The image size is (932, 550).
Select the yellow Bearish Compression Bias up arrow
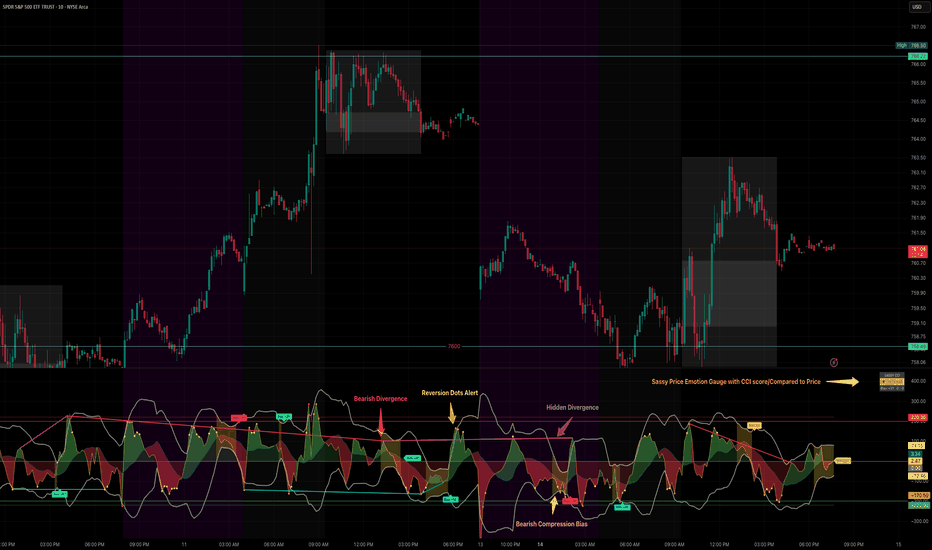(x=554, y=505)
